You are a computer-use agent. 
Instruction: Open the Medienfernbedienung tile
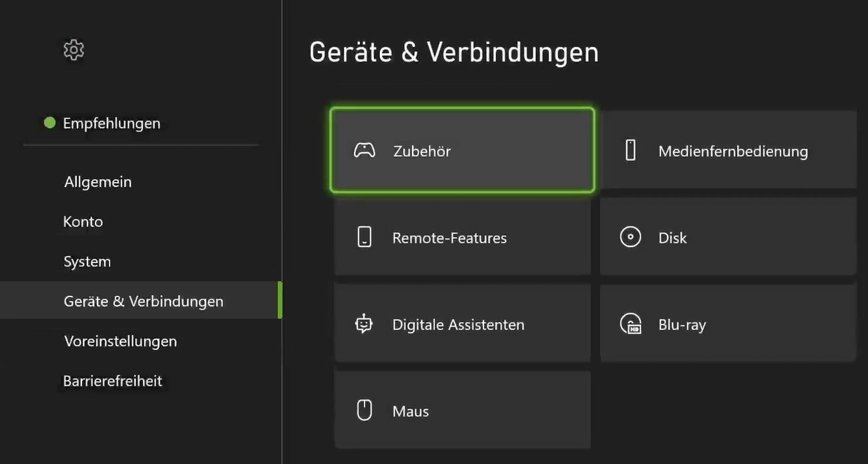[x=728, y=150]
